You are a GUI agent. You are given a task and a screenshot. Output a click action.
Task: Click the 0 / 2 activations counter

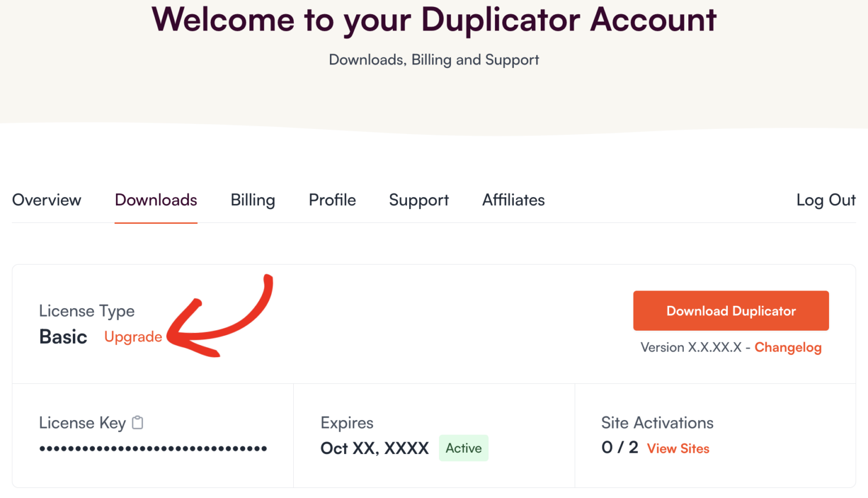(619, 447)
